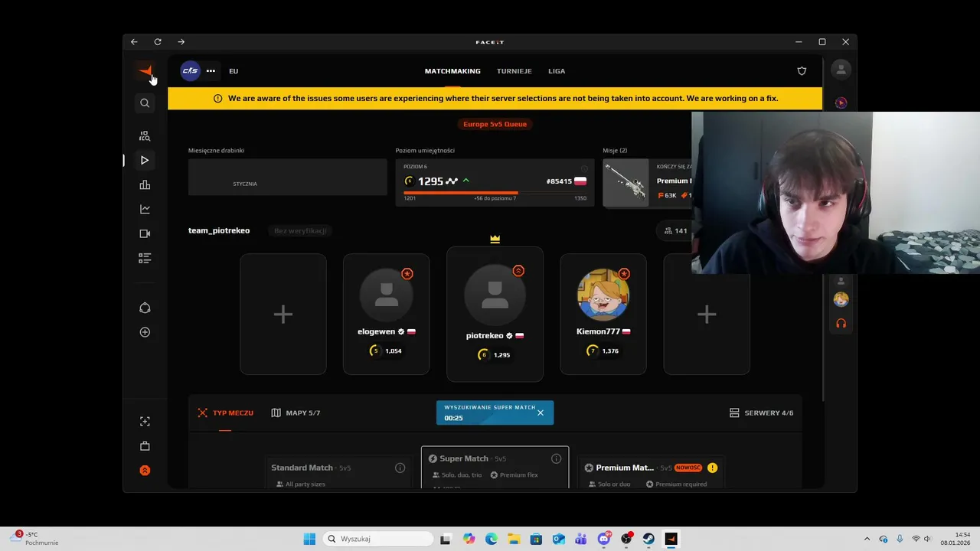Open the stats line graph sidebar icon
This screenshot has width=980, height=551.
coord(145,209)
